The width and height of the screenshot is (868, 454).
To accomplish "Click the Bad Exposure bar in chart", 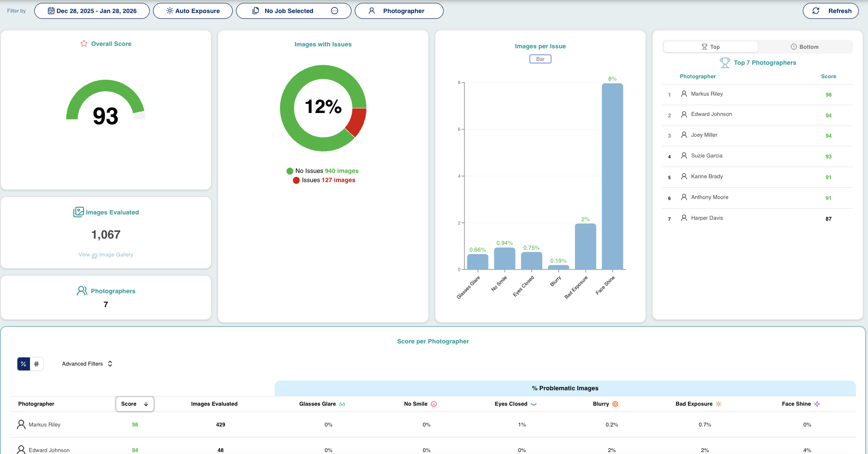I will (x=586, y=246).
